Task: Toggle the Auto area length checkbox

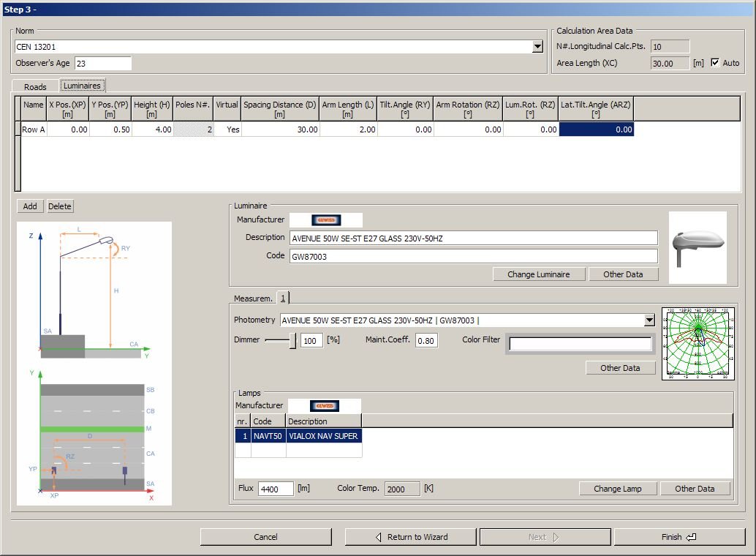Action: 715,63
